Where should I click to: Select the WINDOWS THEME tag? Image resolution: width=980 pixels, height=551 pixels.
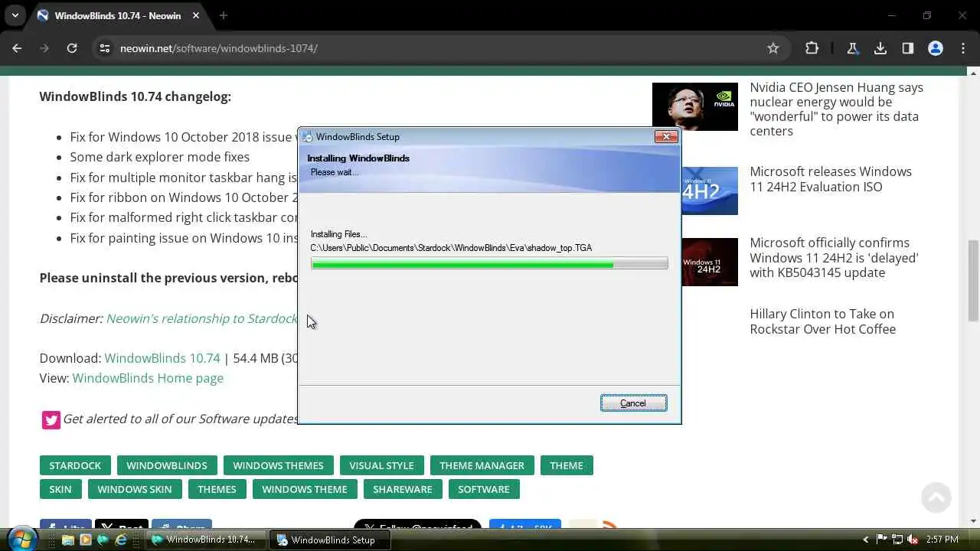tap(305, 489)
